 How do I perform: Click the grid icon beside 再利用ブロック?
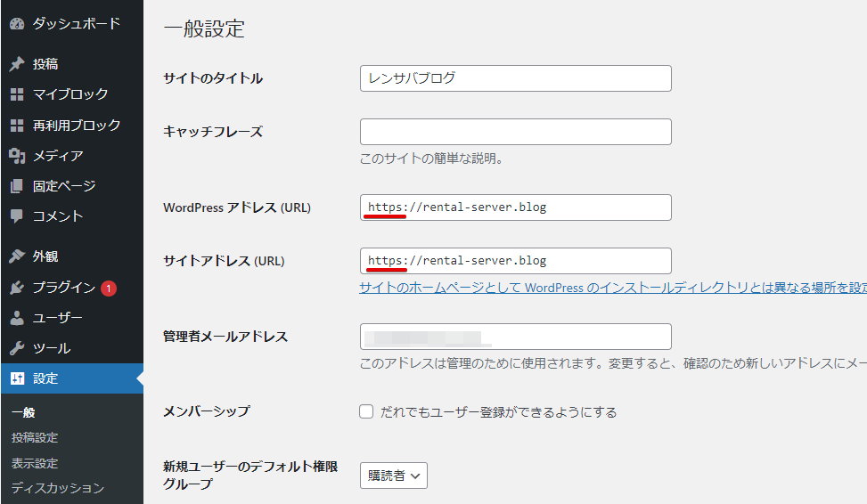point(17,126)
